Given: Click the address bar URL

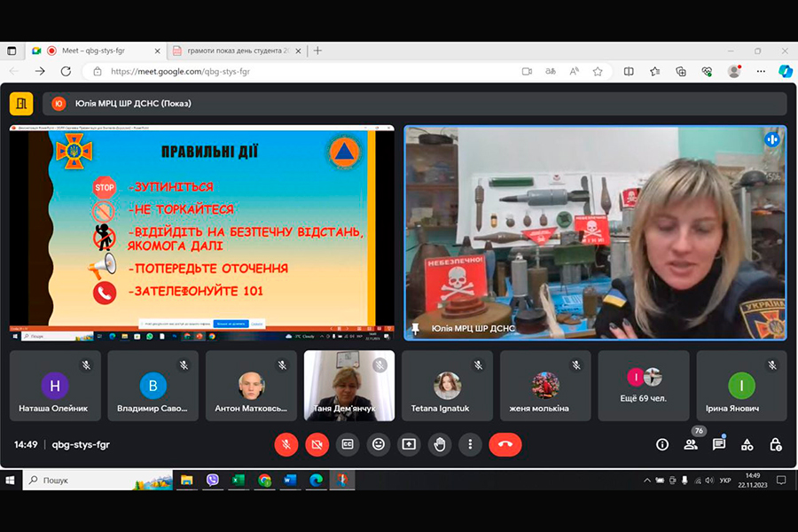Looking at the screenshot, I should tap(180, 72).
